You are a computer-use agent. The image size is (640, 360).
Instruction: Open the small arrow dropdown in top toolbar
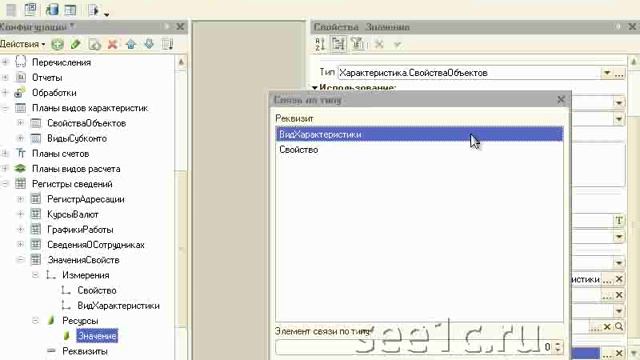pos(107,14)
